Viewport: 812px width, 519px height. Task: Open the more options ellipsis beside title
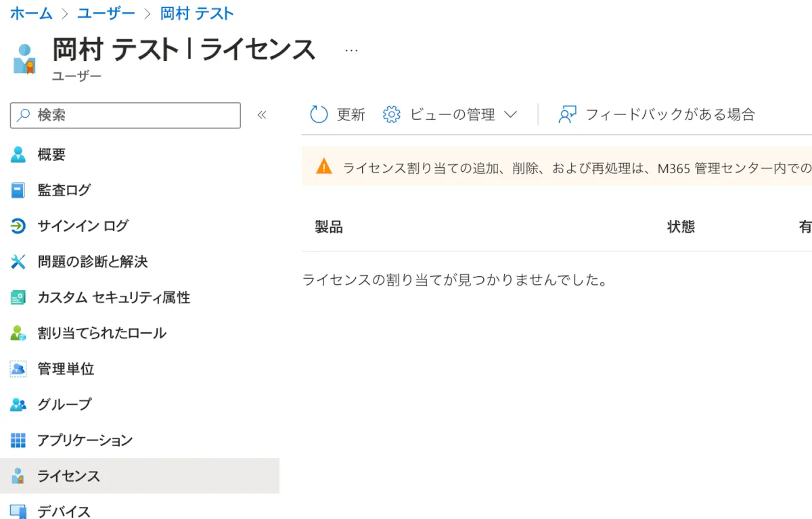pos(351,50)
